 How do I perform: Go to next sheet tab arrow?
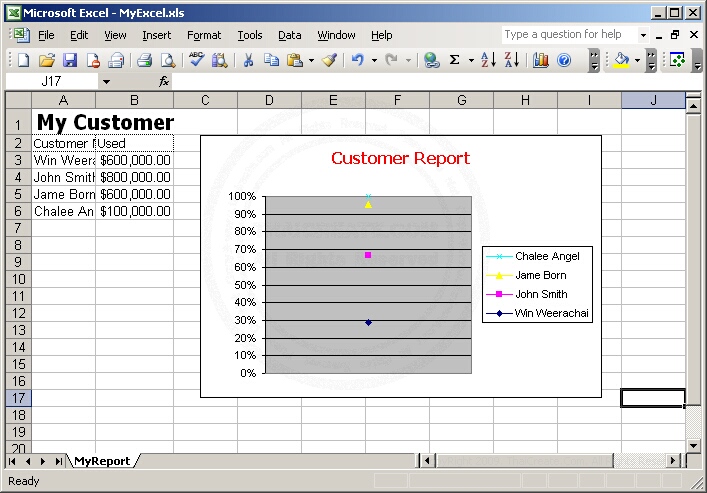click(43, 461)
